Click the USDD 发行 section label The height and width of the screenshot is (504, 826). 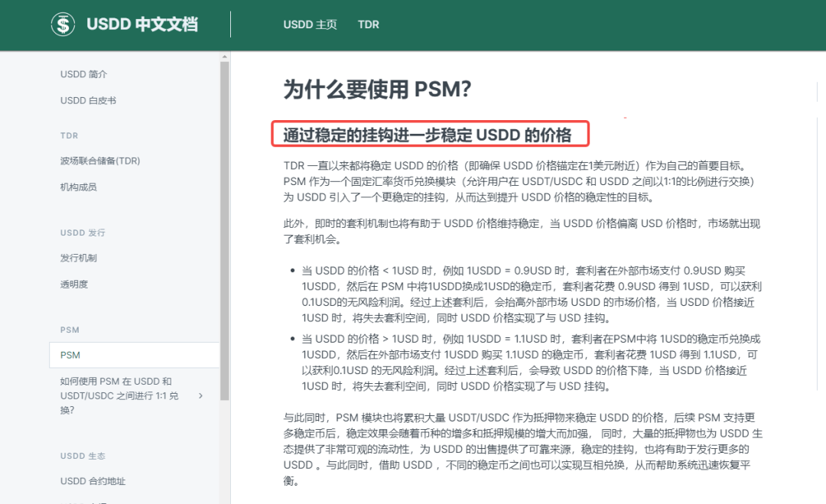coord(83,232)
